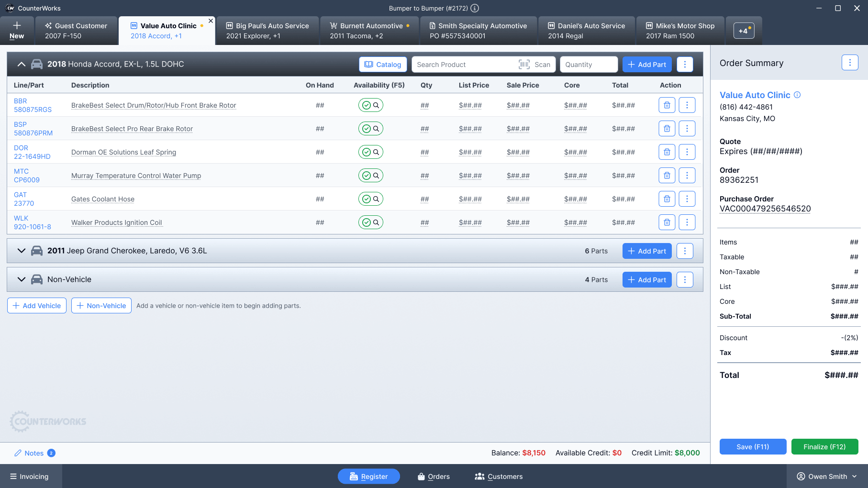Check availability for Dorman Leaf Spring

pyautogui.click(x=370, y=152)
